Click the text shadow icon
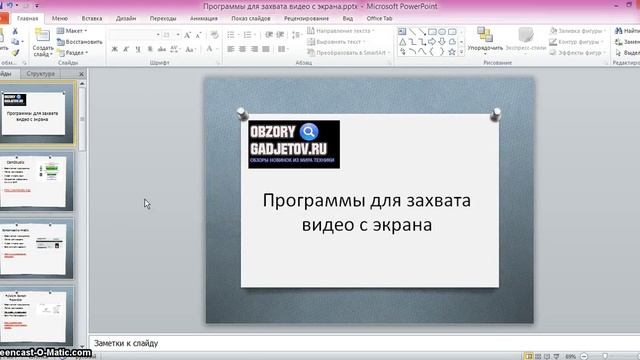The image size is (640, 360). coord(150,49)
